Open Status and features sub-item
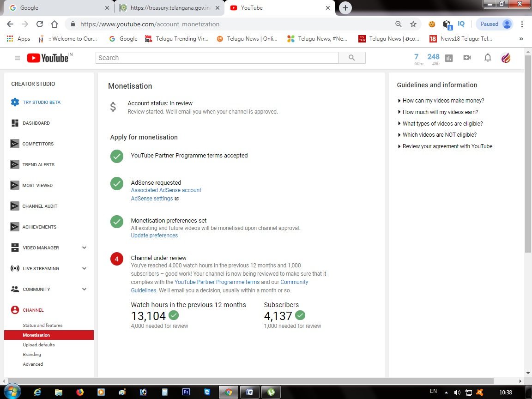This screenshot has height=399, width=532. [x=42, y=326]
